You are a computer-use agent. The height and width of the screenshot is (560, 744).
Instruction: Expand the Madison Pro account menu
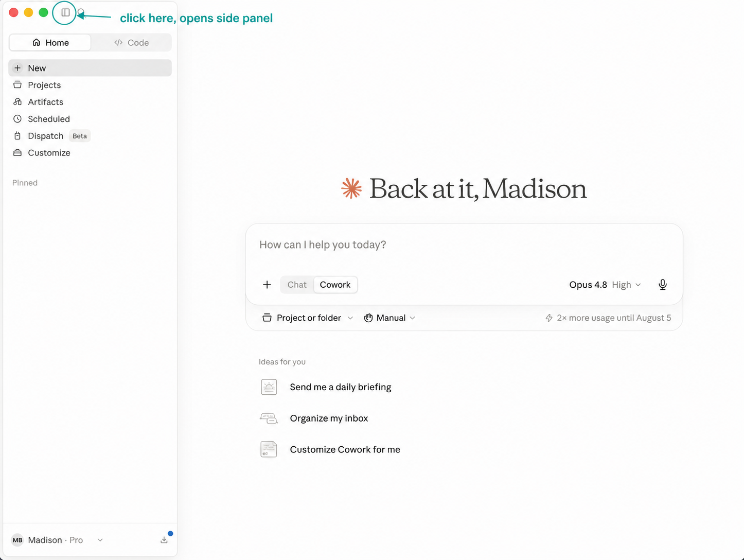tap(58, 540)
